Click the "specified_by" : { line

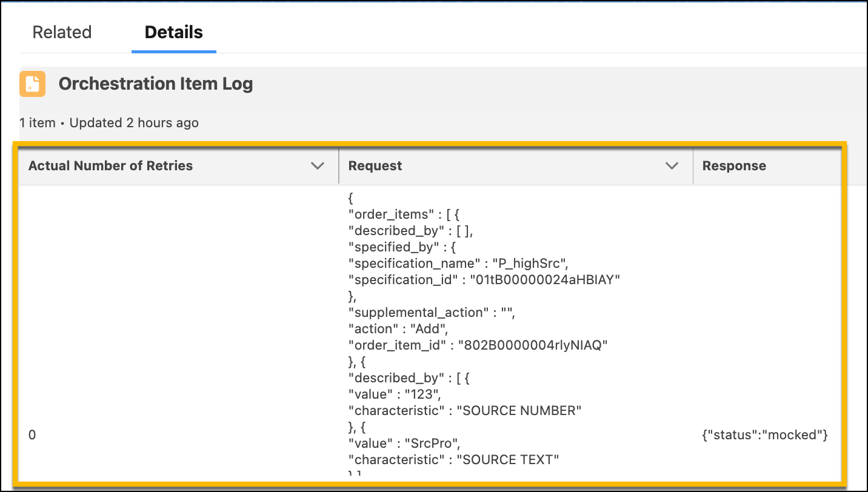pos(401,247)
